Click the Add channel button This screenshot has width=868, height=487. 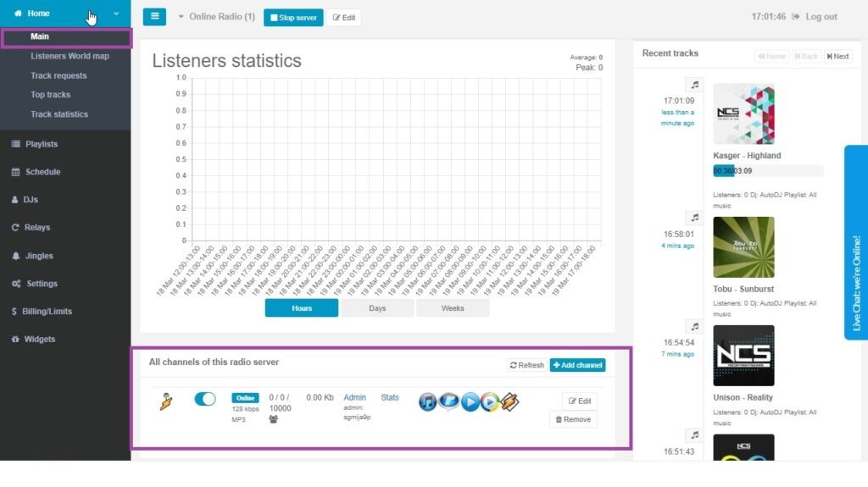[577, 365]
